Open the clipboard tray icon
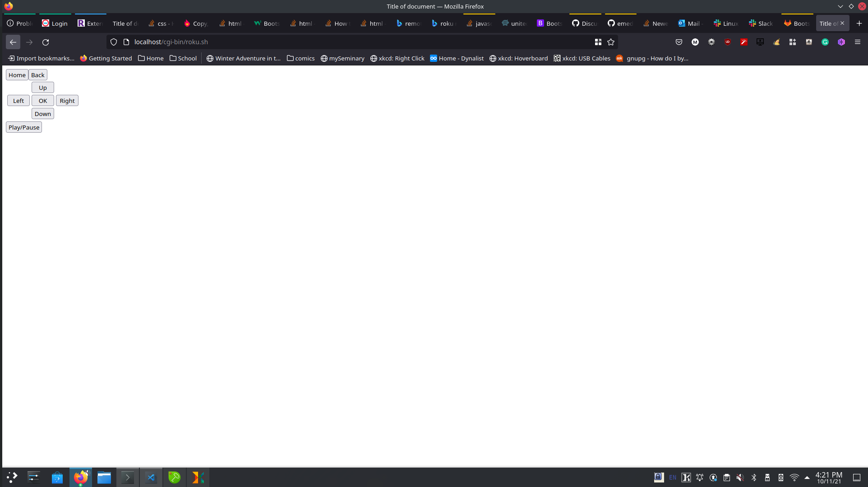The width and height of the screenshot is (868, 487). tap(727, 478)
